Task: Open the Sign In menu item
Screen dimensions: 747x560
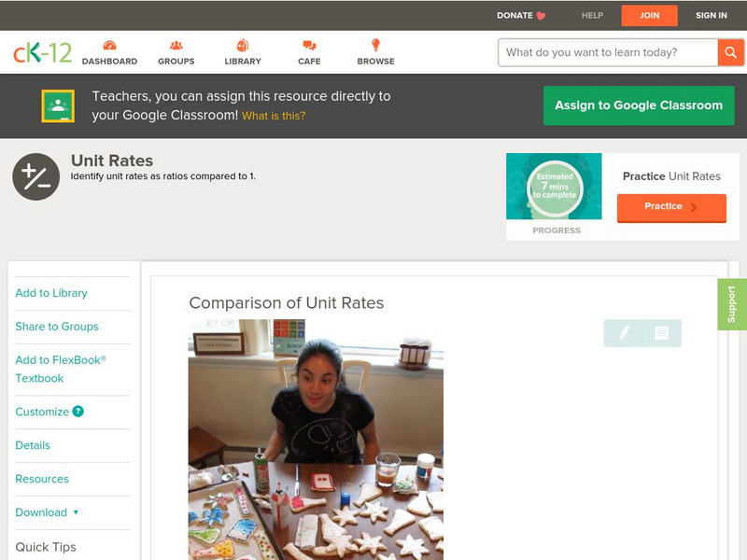Action: tap(712, 16)
